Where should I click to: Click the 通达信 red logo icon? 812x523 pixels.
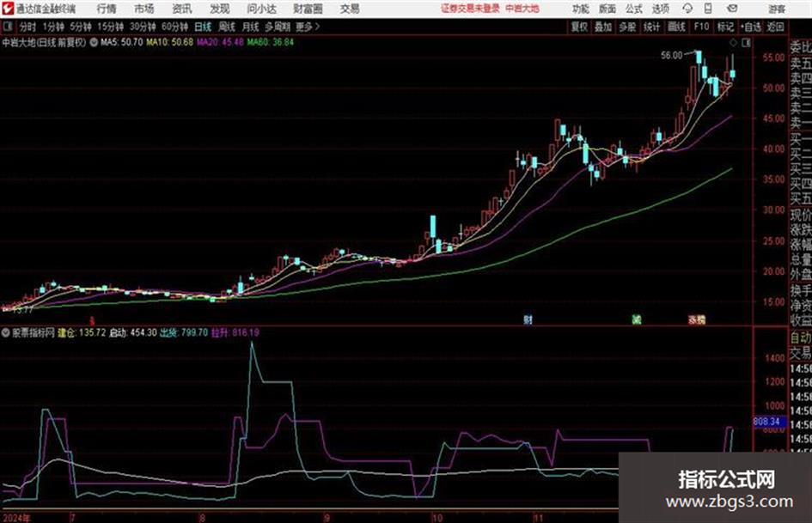click(7, 9)
